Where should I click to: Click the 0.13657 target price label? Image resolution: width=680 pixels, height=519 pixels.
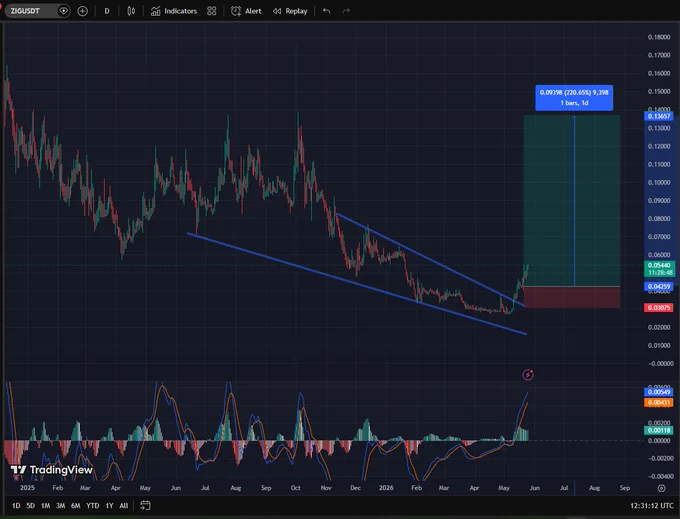(659, 116)
